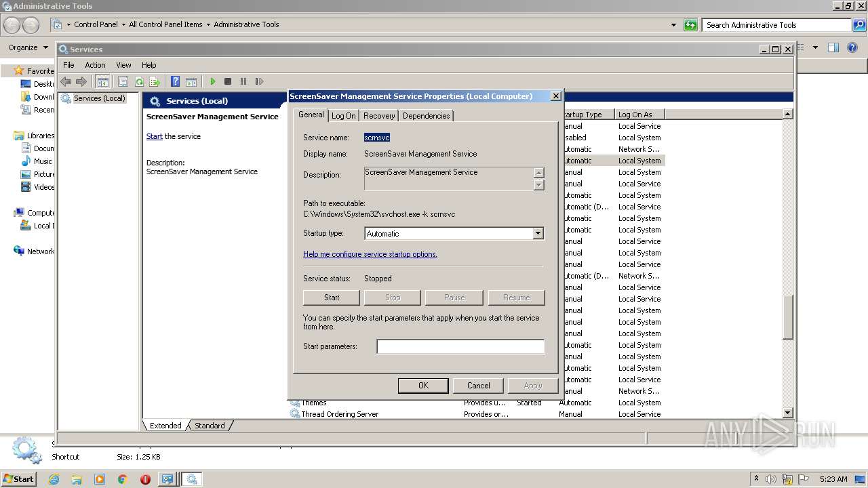Click the Pause Service toolbar icon
The image size is (868, 488).
243,81
